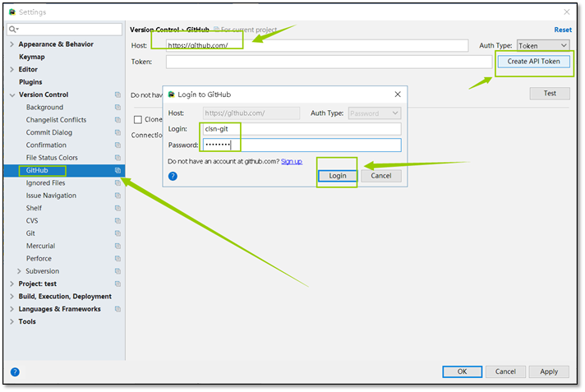Follow the Sign up link
Screen dimensions: 585x392
click(x=292, y=162)
